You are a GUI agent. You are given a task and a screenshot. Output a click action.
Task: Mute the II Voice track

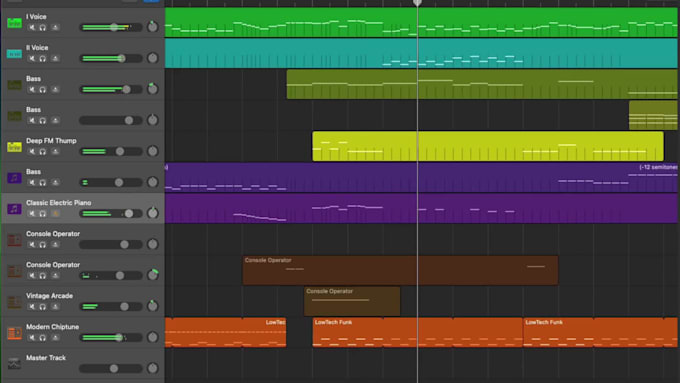pyautogui.click(x=32, y=59)
